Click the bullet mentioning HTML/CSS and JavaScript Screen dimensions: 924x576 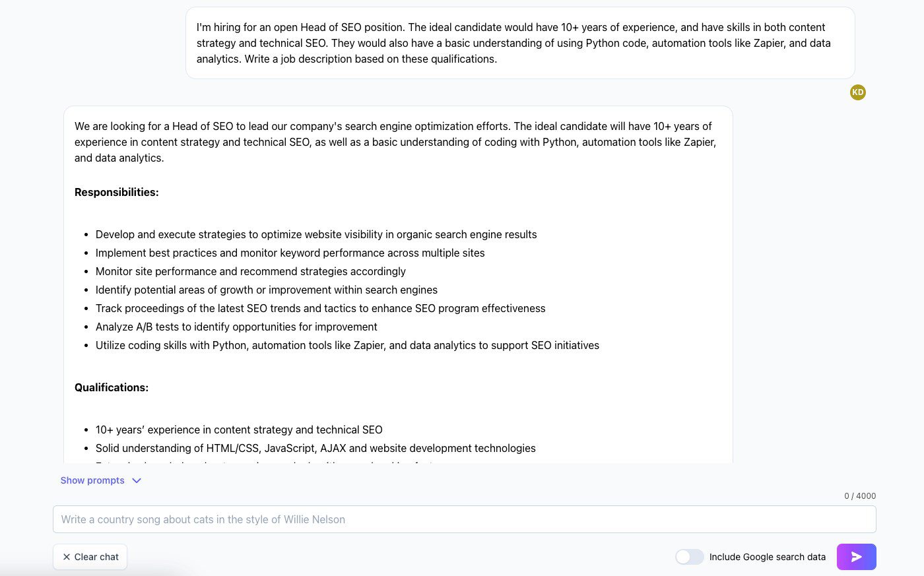(x=315, y=448)
